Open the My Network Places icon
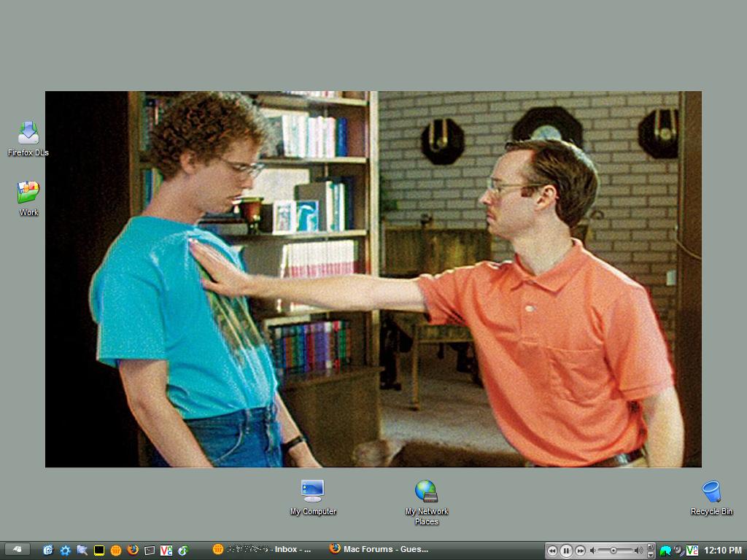This screenshot has height=560, width=747. coord(426,502)
